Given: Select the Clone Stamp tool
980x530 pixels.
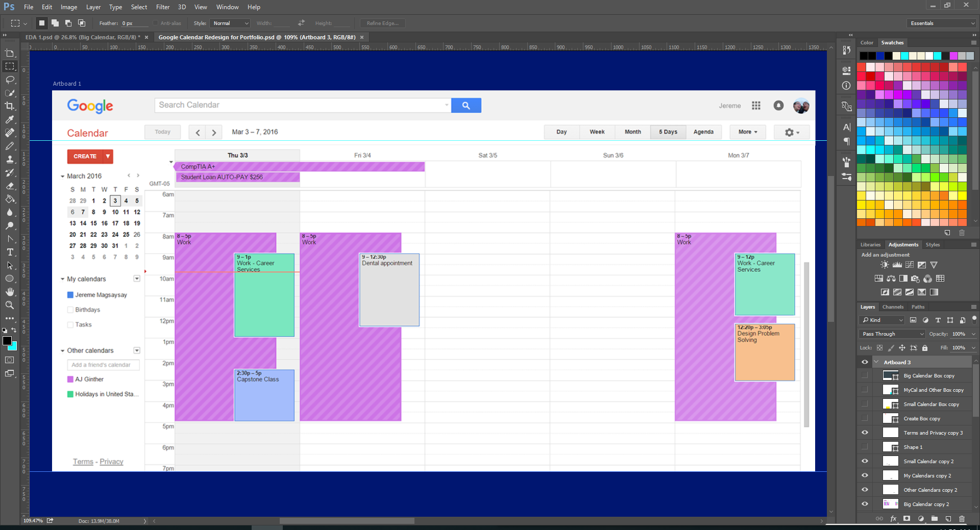Looking at the screenshot, I should [x=10, y=159].
